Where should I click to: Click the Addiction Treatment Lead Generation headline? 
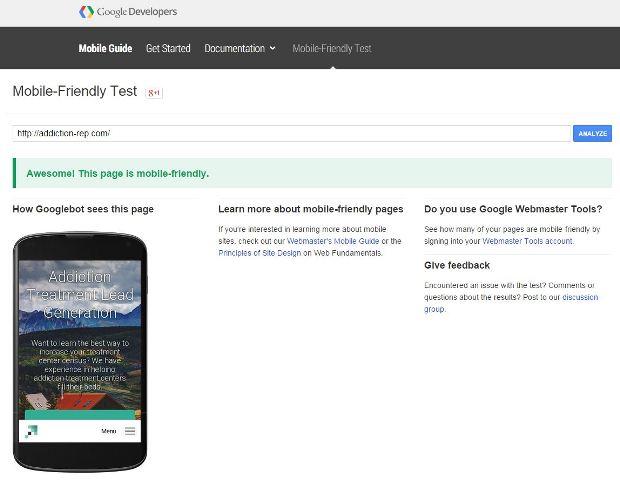pyautogui.click(x=80, y=294)
